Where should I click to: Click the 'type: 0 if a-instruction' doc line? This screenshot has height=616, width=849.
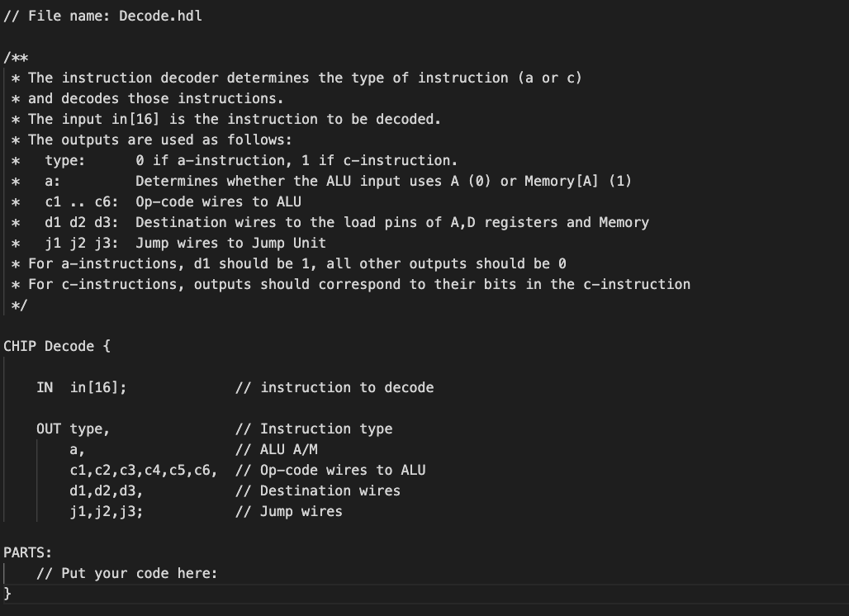pos(235,160)
